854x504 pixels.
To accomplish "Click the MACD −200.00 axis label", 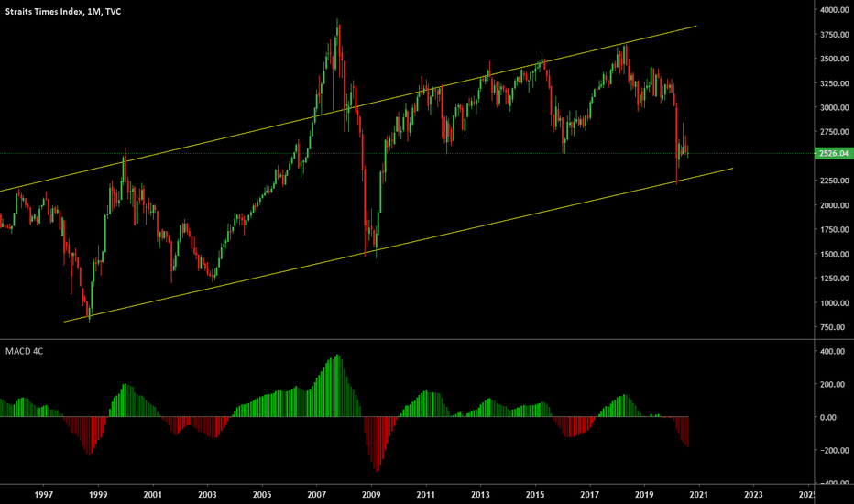I will point(835,451).
